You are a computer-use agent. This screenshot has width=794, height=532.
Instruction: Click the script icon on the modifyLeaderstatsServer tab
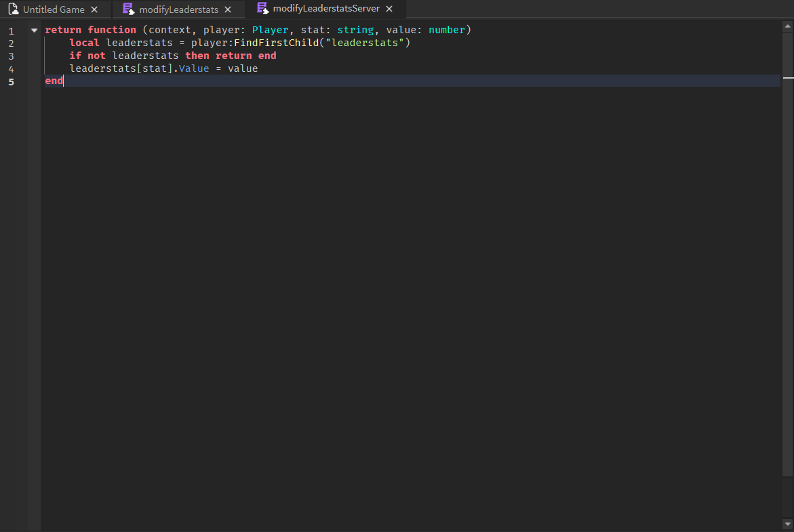click(x=263, y=9)
